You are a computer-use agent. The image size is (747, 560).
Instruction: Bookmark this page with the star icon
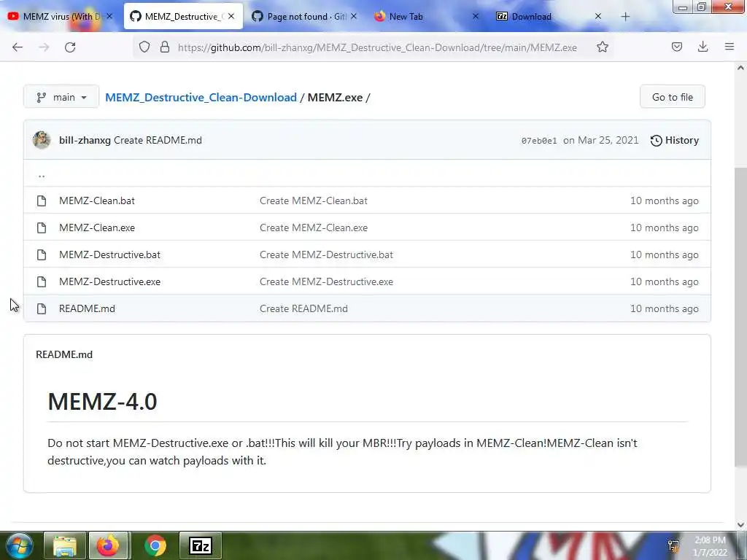[x=602, y=47]
